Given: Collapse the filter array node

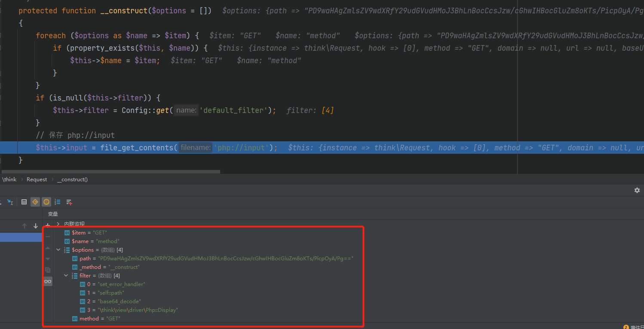Looking at the screenshot, I should click(x=66, y=276).
